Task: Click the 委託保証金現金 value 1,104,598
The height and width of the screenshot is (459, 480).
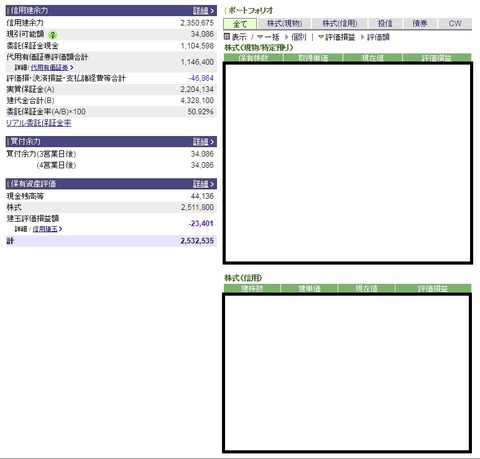Action: (x=197, y=46)
